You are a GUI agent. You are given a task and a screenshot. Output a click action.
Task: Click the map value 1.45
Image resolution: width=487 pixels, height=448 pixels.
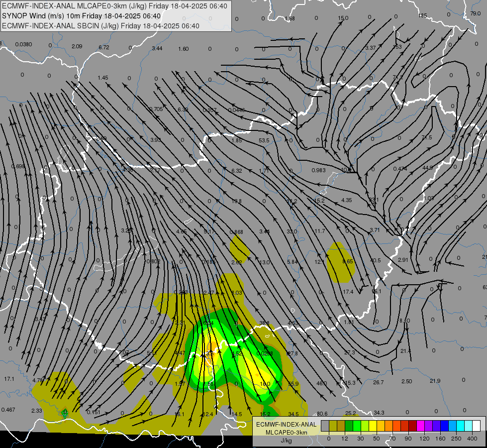point(103,78)
